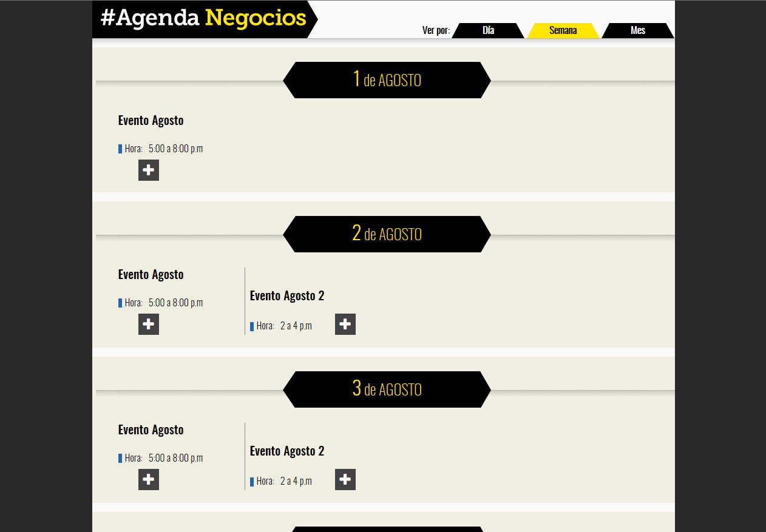Click Evento Agosto title under 1 de Agosto
This screenshot has width=766, height=532.
click(x=151, y=120)
